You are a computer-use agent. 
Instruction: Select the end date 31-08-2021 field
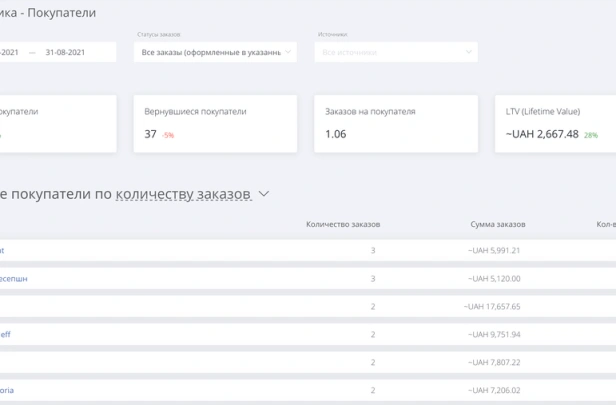point(74,52)
